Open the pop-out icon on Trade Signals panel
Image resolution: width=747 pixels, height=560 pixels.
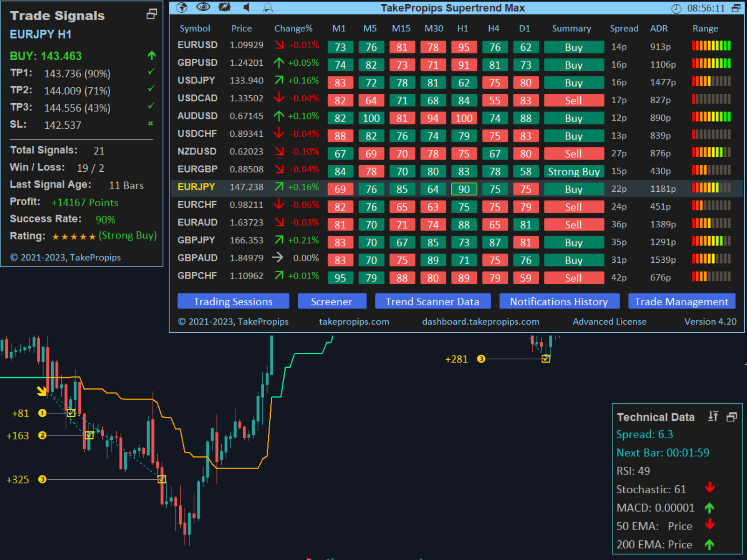coord(151,14)
